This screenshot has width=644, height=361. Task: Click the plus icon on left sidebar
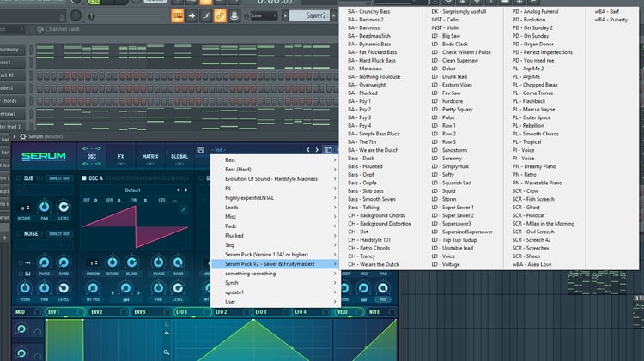click(4, 238)
